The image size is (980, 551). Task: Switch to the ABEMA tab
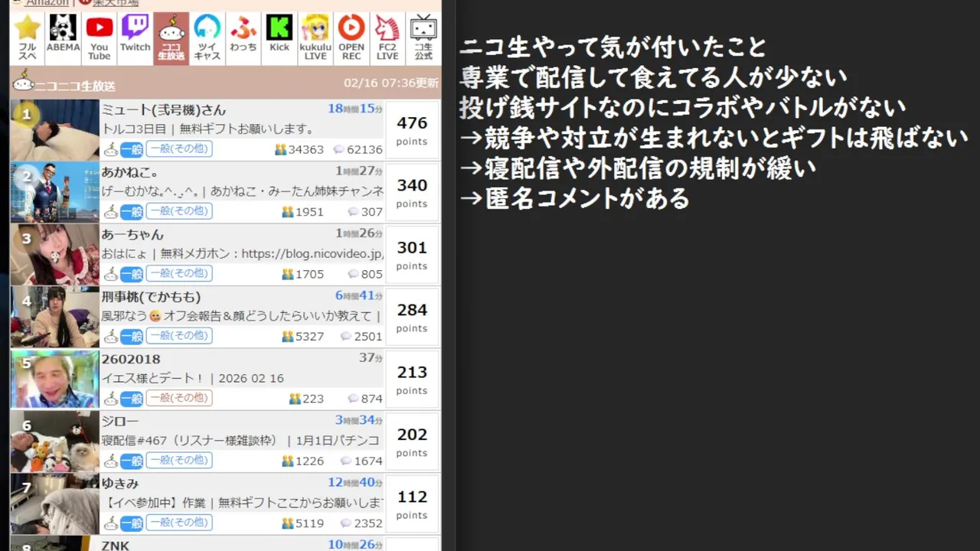pyautogui.click(x=63, y=38)
